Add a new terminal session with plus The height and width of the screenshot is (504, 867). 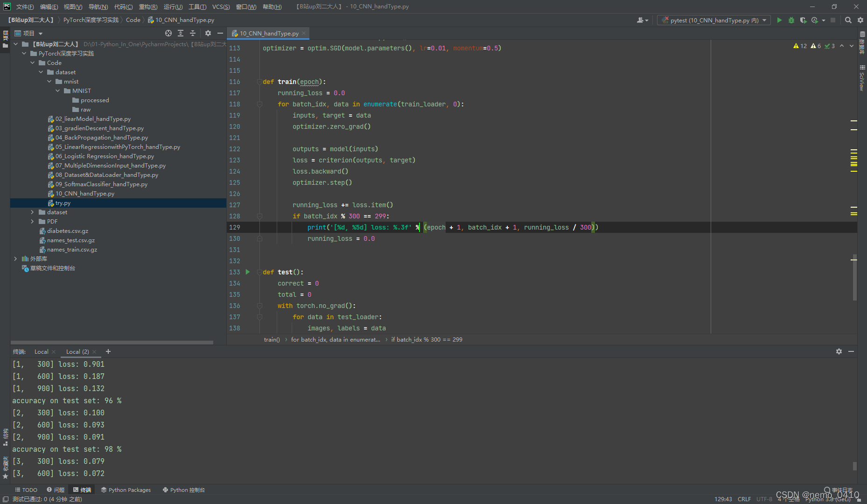pyautogui.click(x=108, y=351)
